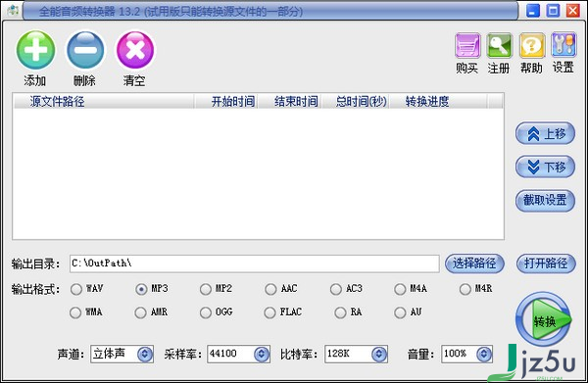Click 打开路径 to open output folder

(546, 263)
